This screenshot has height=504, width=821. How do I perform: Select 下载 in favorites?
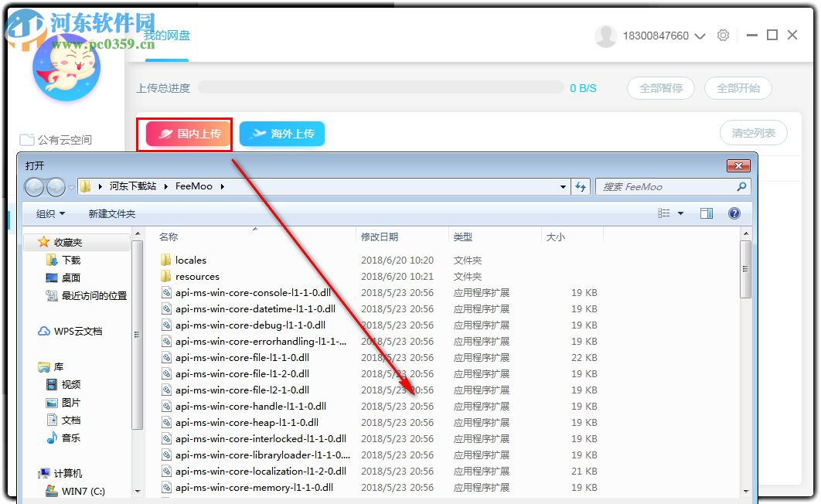click(63, 260)
